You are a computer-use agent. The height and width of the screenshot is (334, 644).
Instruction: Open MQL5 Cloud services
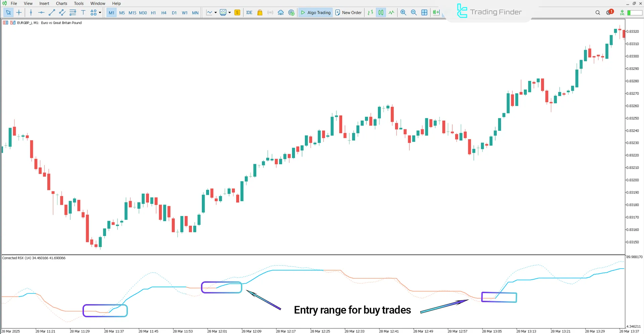281,12
